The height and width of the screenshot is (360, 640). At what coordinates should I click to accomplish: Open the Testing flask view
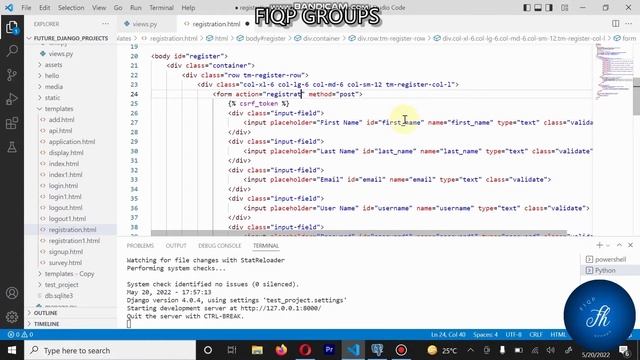(12, 147)
